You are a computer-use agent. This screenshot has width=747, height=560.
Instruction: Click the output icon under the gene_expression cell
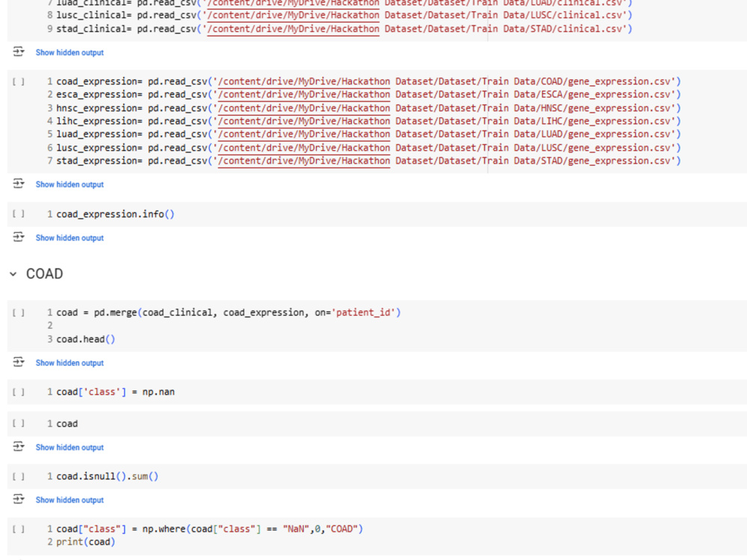tap(19, 184)
